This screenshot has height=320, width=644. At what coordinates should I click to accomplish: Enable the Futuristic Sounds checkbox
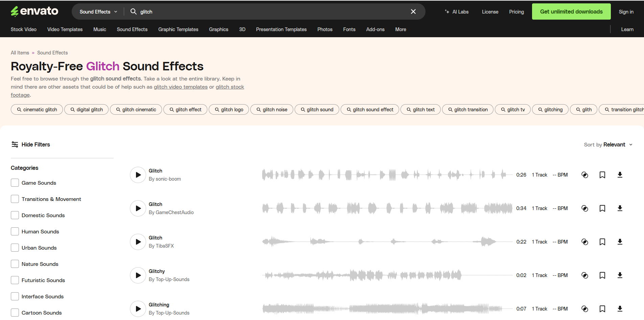point(15,280)
